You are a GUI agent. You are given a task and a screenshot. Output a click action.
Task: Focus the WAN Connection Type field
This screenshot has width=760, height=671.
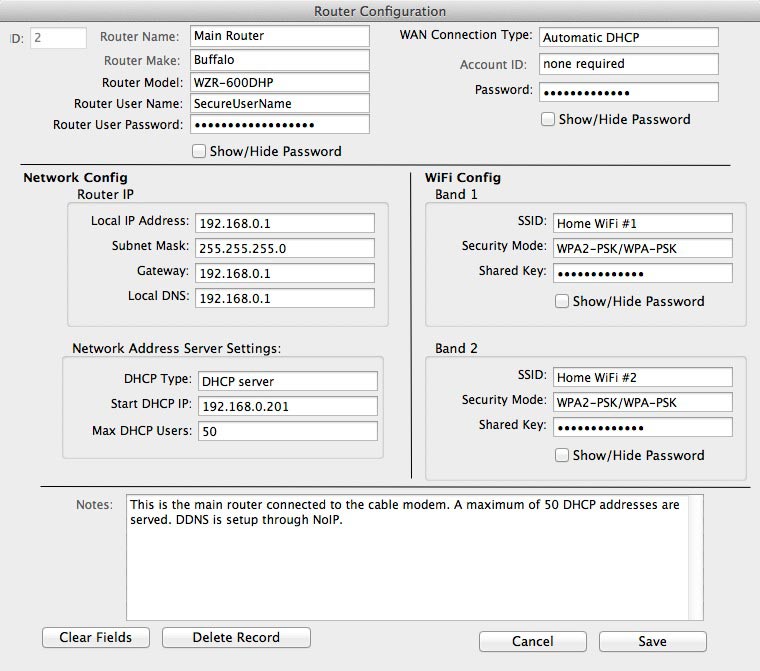(x=628, y=37)
